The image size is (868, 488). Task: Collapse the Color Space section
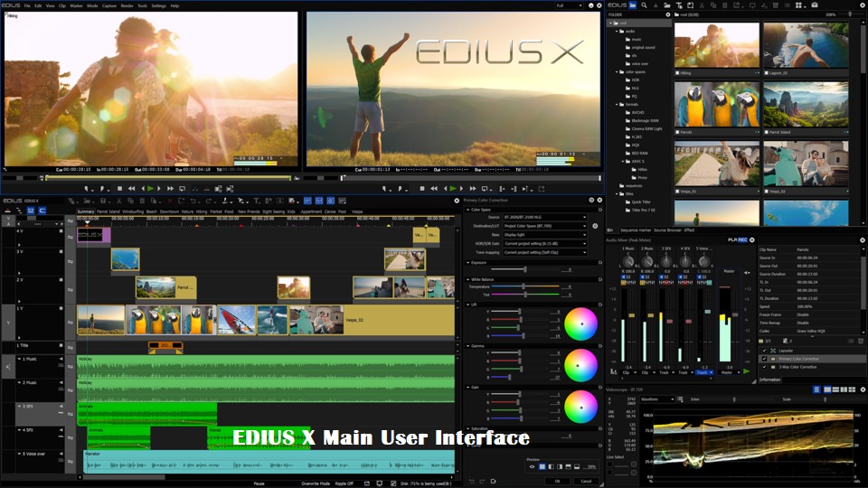click(x=468, y=210)
